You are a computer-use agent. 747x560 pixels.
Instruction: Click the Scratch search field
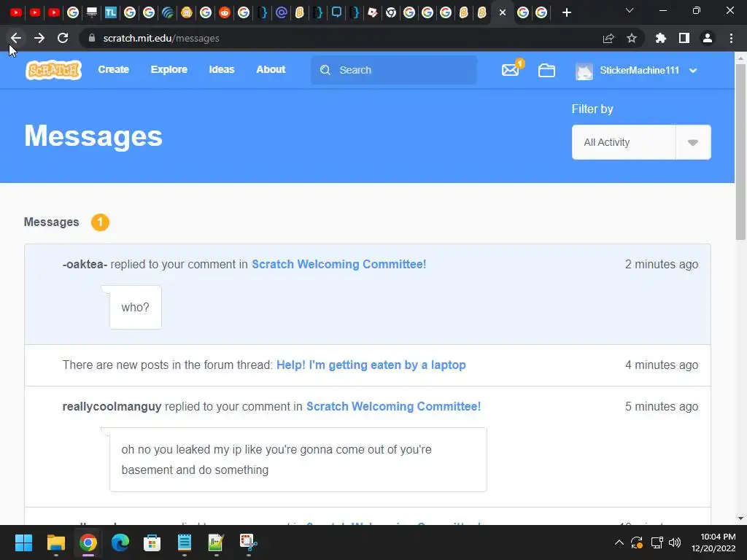[x=393, y=70]
